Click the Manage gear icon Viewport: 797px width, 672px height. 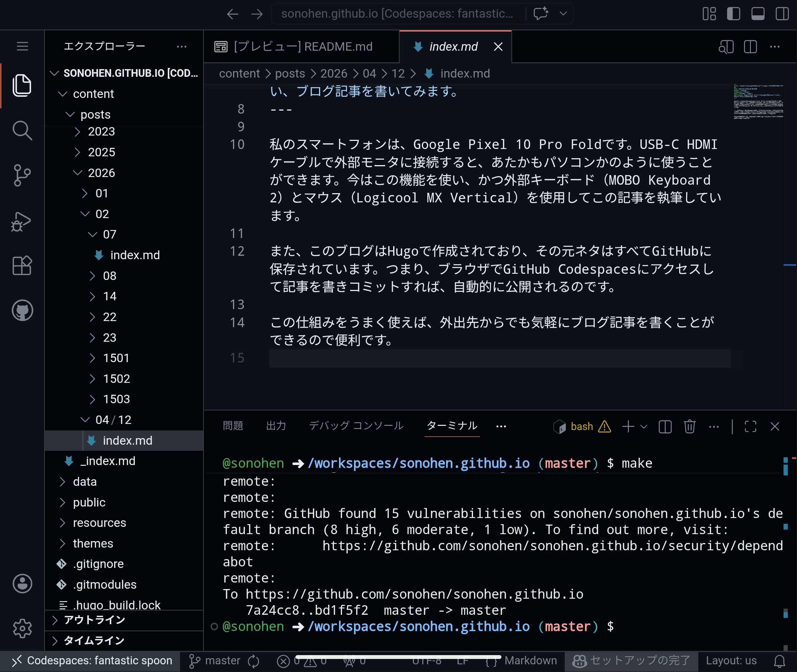click(x=22, y=629)
